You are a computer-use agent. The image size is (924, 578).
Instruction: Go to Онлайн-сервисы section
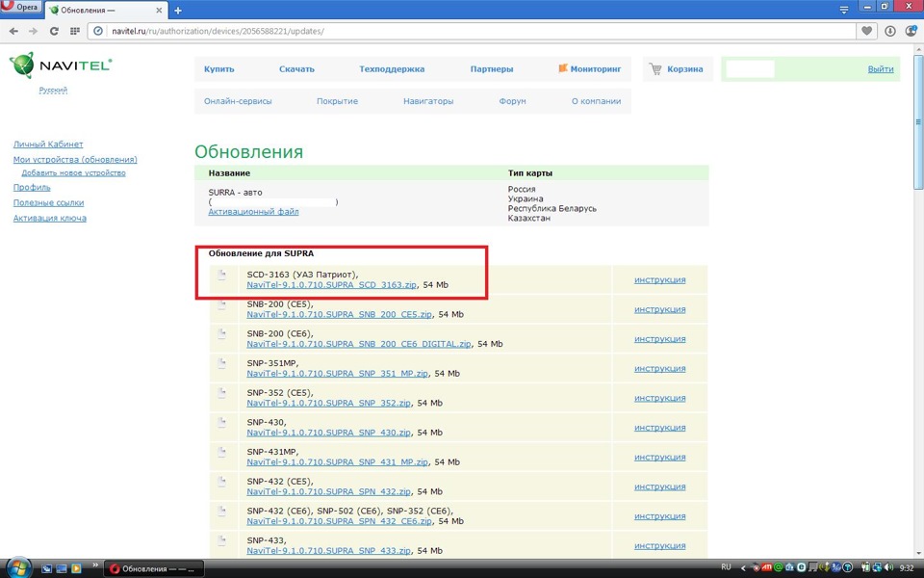click(x=238, y=101)
